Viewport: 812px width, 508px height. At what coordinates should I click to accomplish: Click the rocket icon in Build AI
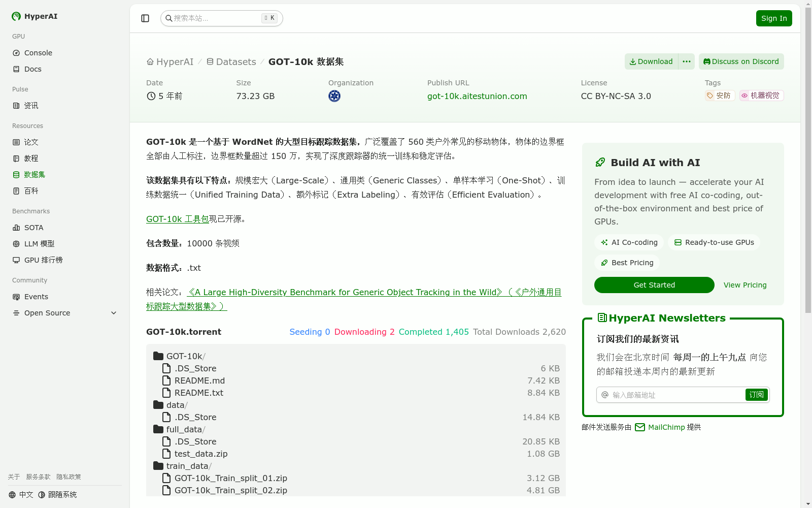click(600, 163)
